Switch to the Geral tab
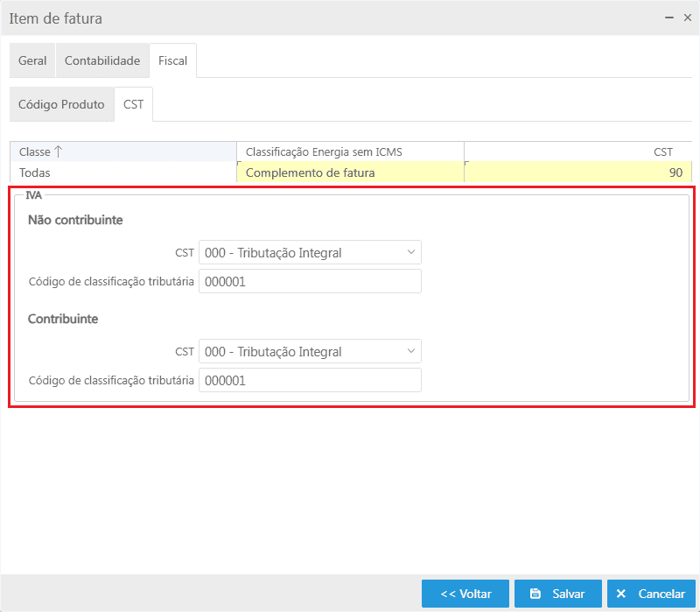Image resolution: width=700 pixels, height=612 pixels. [x=32, y=60]
